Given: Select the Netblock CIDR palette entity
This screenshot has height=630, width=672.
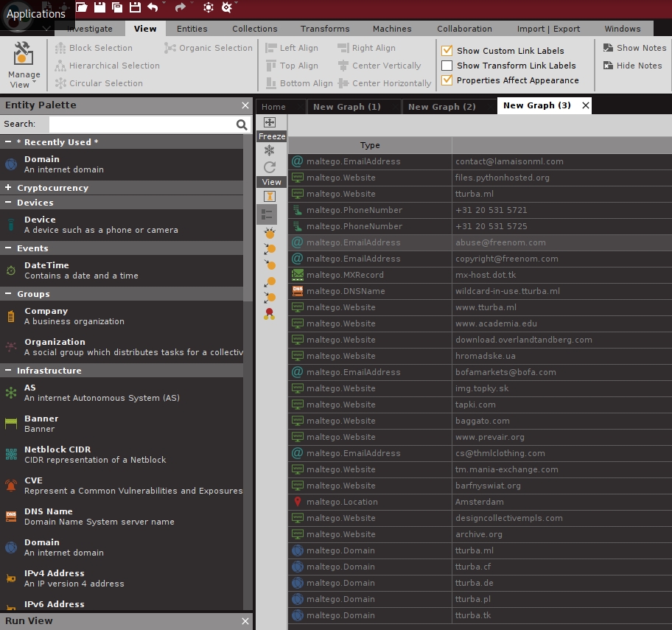Looking at the screenshot, I should (122, 455).
